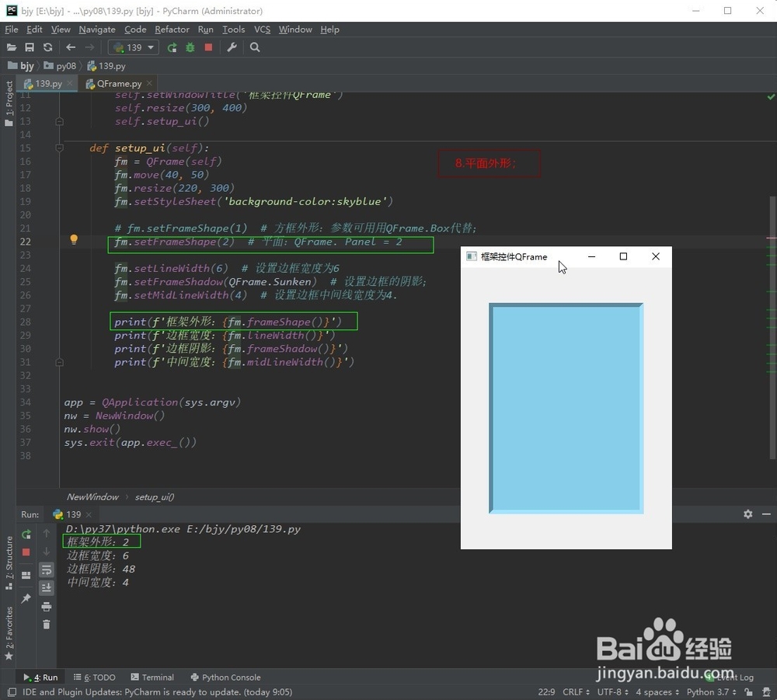Open the Tools menu

click(233, 30)
